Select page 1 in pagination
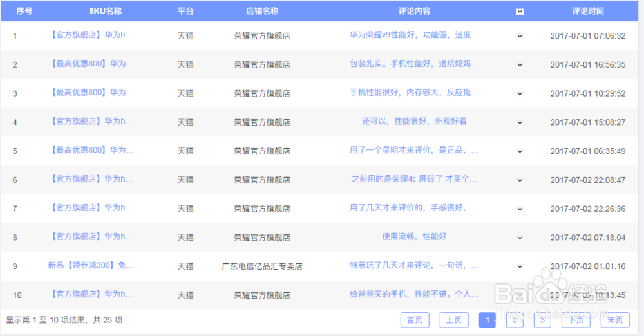 487,320
